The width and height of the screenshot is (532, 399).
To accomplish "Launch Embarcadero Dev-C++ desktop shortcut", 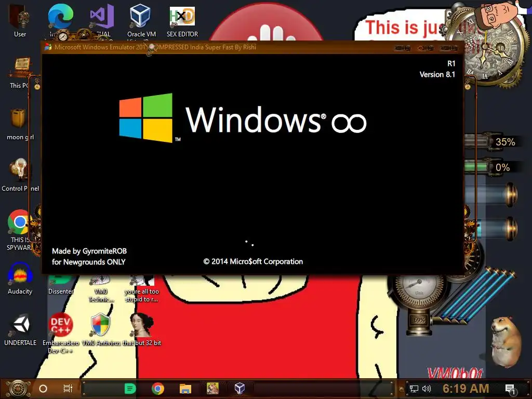I will 60,332.
